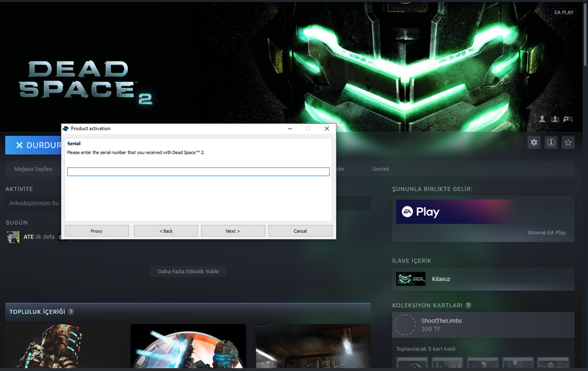
Task: Click the Dead Space 2 logo
Action: tap(86, 82)
